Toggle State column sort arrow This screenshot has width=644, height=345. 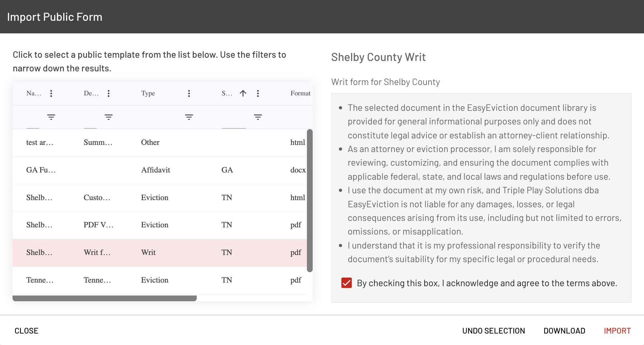243,94
